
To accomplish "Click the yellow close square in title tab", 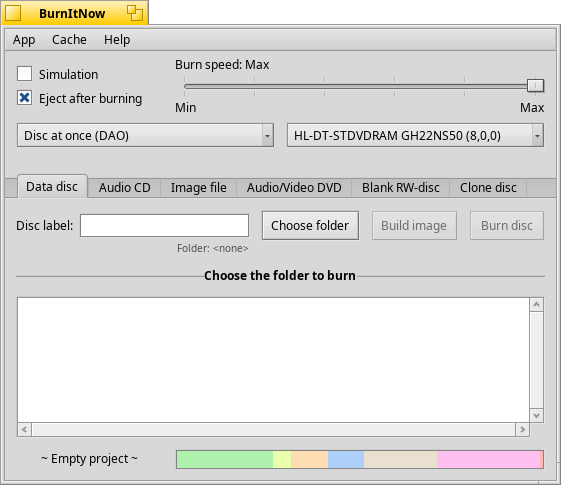I will tap(13, 14).
